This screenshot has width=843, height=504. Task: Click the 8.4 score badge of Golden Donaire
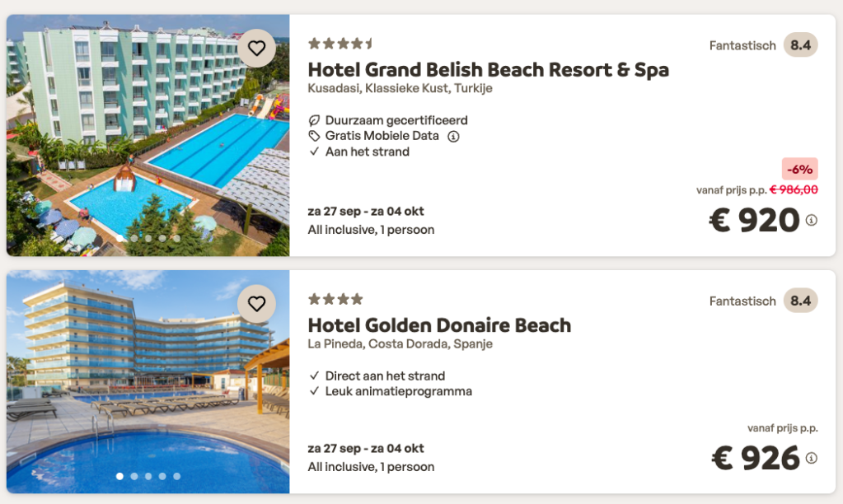pos(800,301)
